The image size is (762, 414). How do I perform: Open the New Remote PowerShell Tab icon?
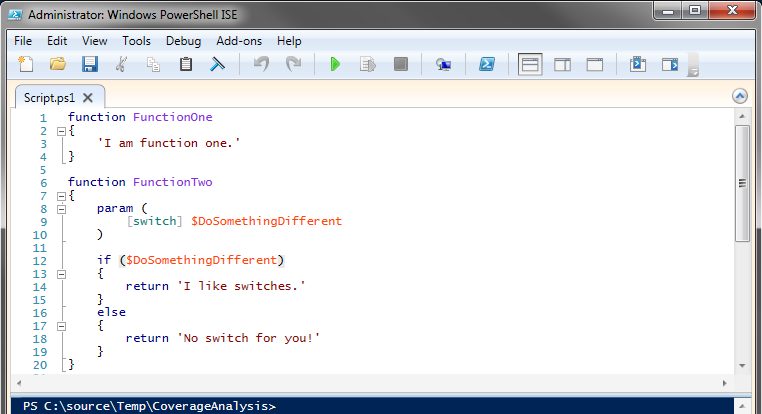443,65
